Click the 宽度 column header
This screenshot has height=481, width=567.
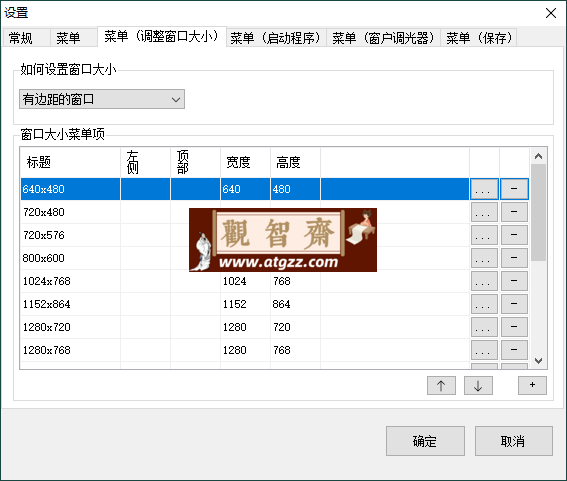click(x=245, y=162)
